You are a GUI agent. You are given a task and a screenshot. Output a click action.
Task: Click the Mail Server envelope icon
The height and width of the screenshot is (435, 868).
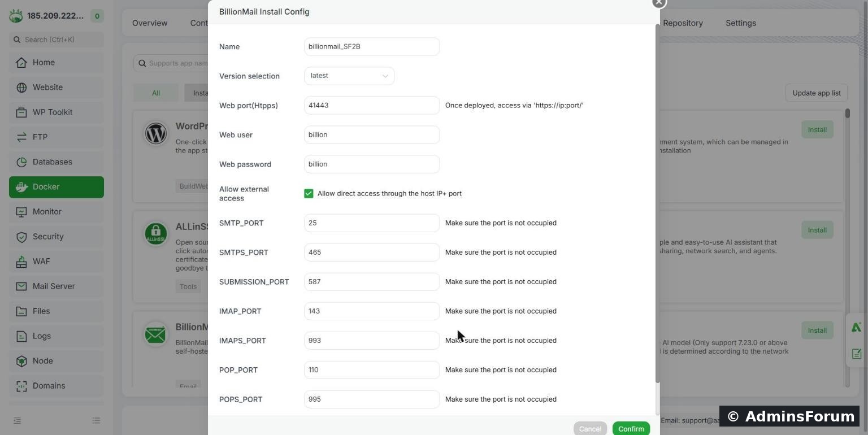(21, 286)
